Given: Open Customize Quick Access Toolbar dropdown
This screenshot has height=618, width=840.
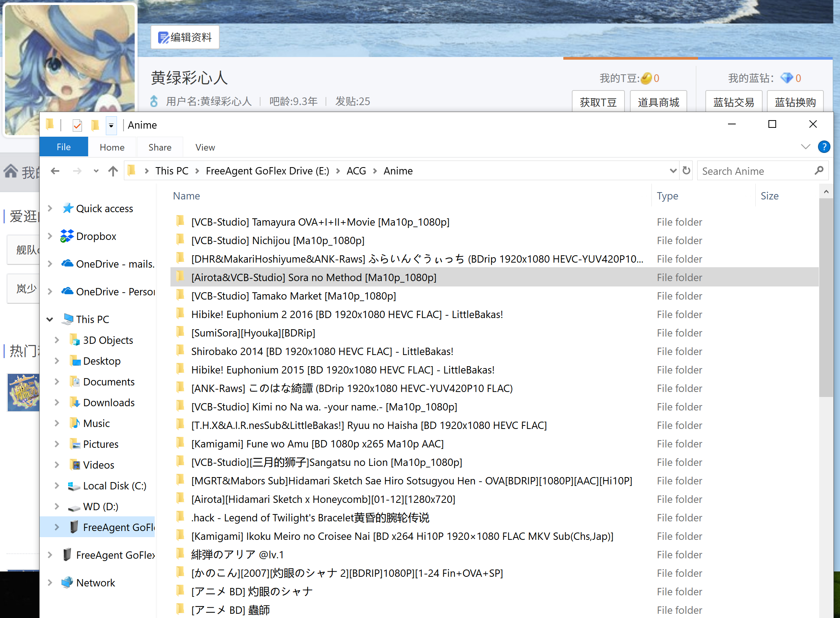Looking at the screenshot, I should pos(111,126).
